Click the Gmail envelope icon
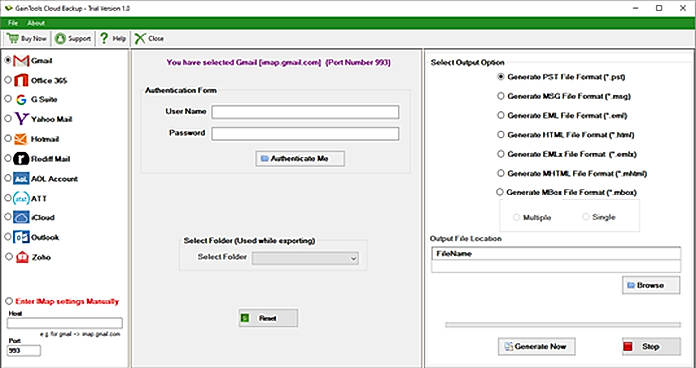The image size is (696, 368). coord(21,61)
